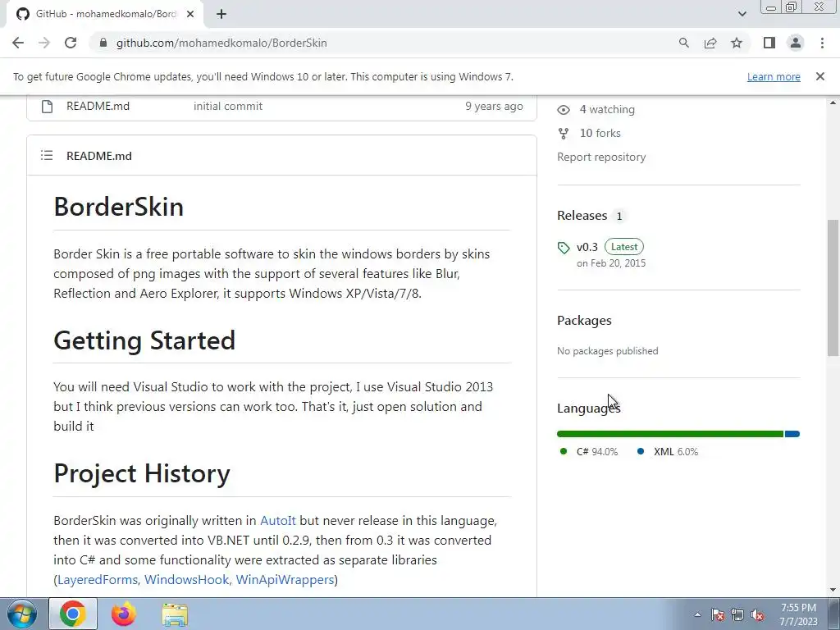Open the README.md file link
The width and height of the screenshot is (840, 630).
coord(98,106)
